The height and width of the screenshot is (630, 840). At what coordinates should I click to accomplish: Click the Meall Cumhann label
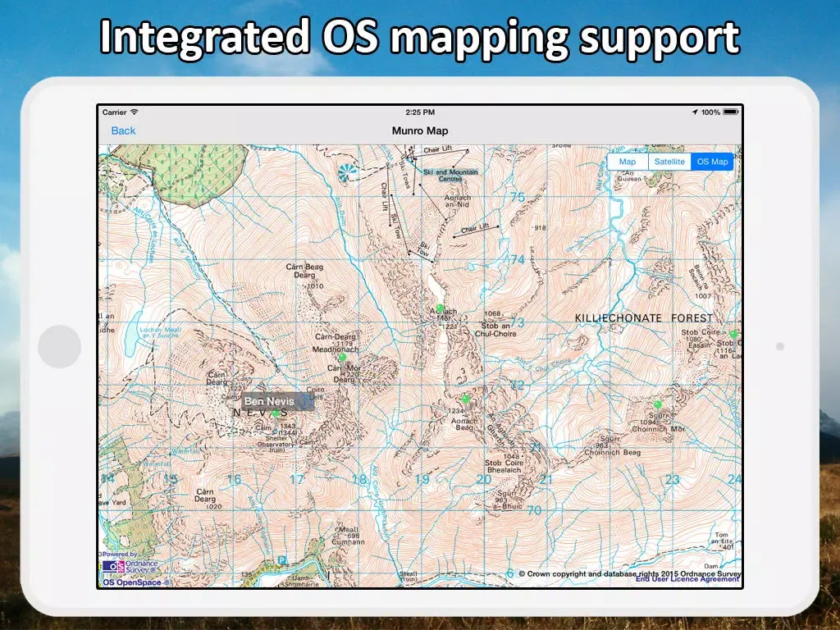pos(348,536)
